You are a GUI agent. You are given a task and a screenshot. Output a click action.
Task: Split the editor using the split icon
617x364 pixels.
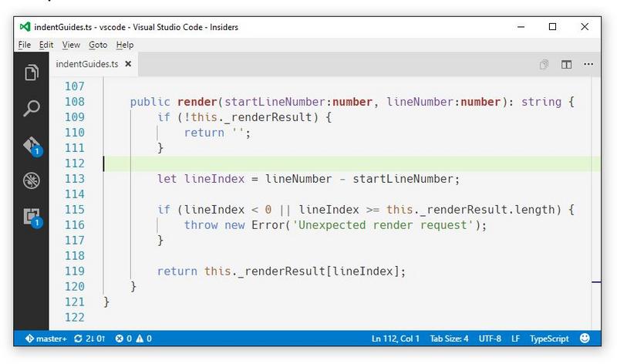(x=566, y=64)
